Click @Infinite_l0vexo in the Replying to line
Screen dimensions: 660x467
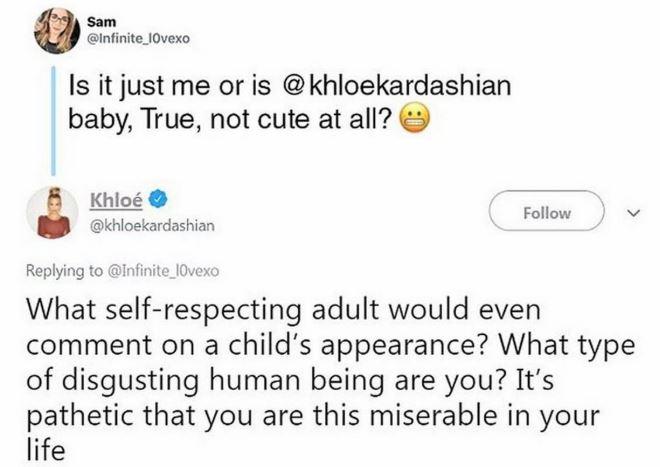(157, 270)
